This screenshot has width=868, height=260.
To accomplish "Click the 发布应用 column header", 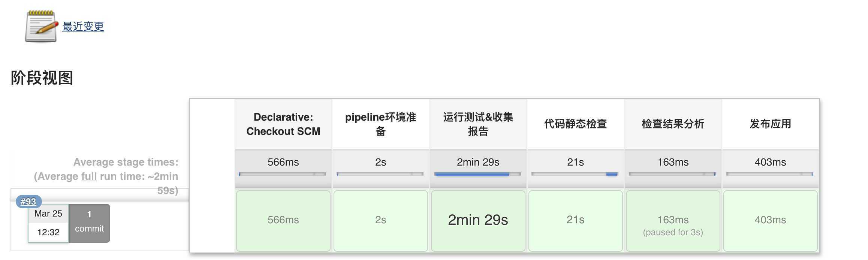I will pyautogui.click(x=771, y=124).
